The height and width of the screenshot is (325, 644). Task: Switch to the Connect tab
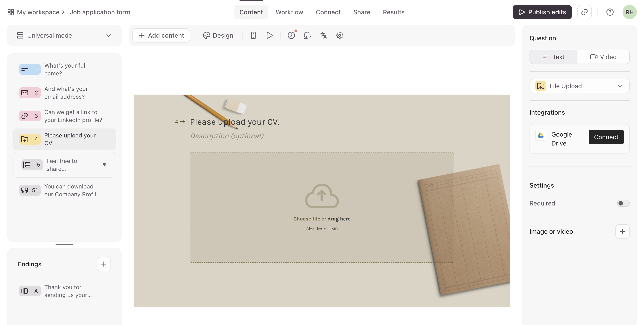click(328, 12)
